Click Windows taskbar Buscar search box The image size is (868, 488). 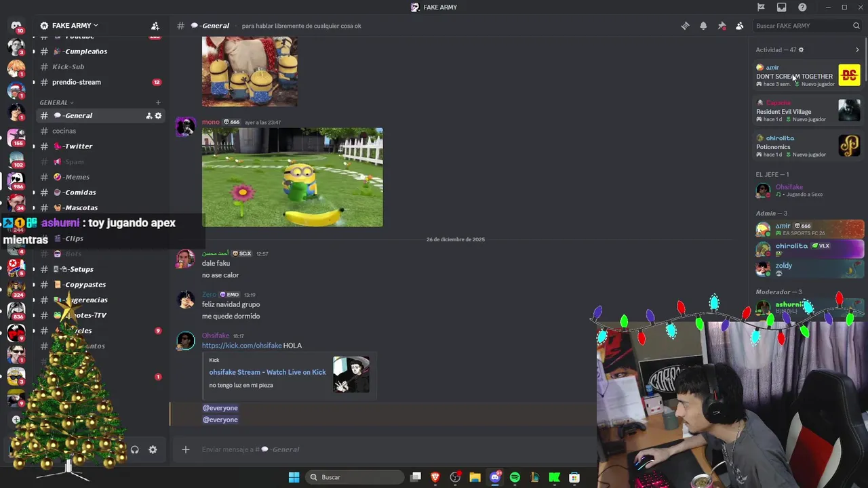point(355,477)
